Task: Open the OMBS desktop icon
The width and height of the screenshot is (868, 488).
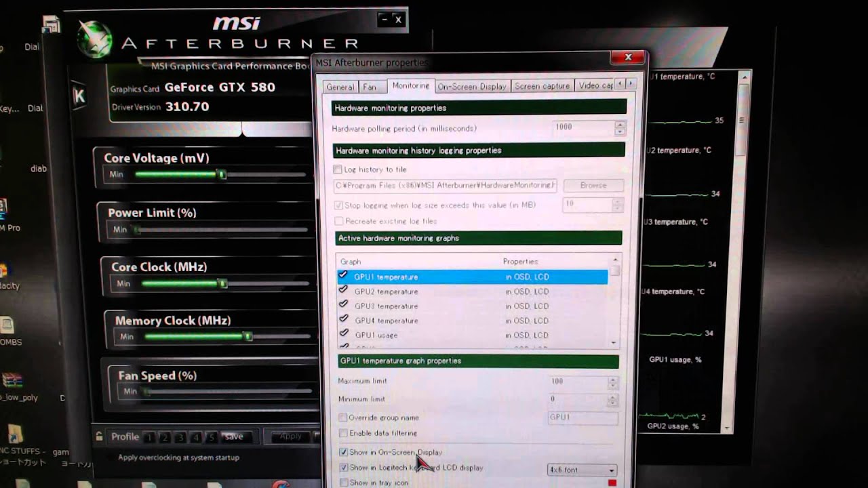Action: pos(8,332)
